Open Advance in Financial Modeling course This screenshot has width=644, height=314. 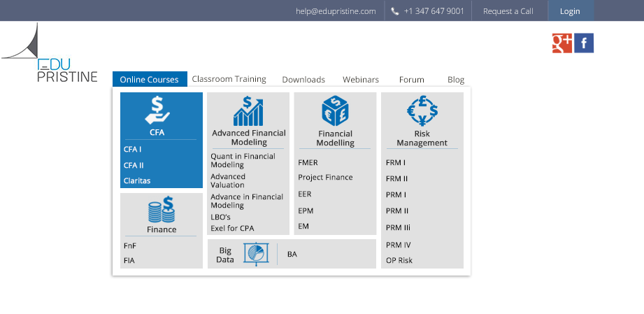click(247, 201)
